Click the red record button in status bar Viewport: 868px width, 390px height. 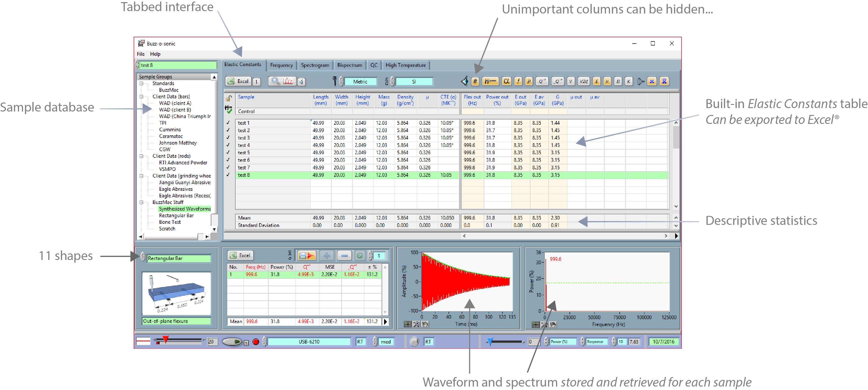point(256,342)
